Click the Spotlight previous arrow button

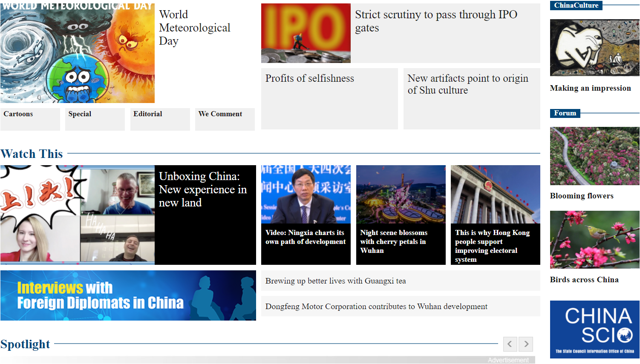[x=510, y=344]
